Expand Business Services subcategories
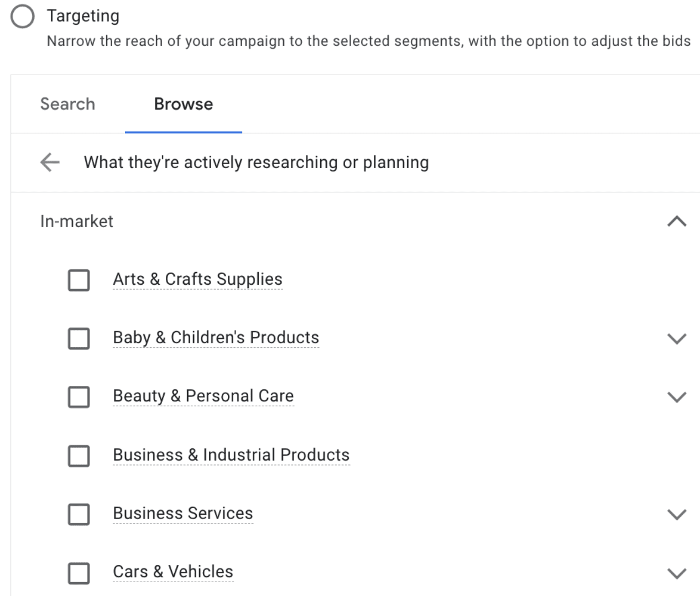This screenshot has height=596, width=700. click(677, 515)
